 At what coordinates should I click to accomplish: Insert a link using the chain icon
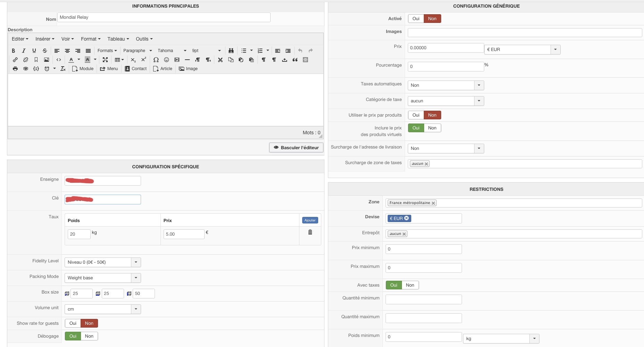(15, 60)
